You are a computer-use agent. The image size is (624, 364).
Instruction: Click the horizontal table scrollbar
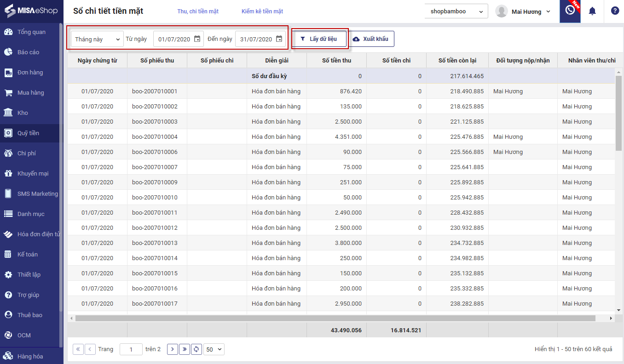click(335, 318)
